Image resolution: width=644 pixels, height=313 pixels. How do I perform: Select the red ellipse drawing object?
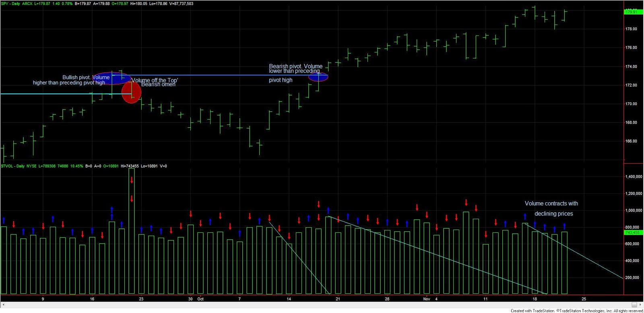[x=131, y=92]
